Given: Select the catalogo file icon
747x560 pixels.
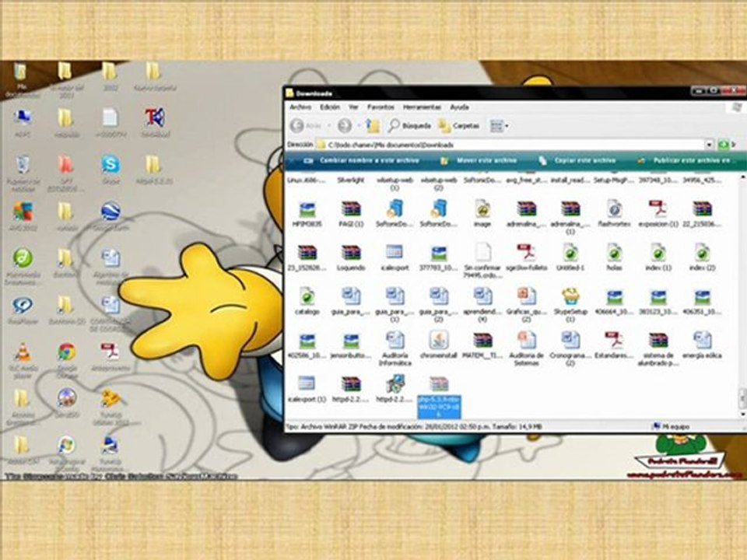Looking at the screenshot, I should click(307, 302).
